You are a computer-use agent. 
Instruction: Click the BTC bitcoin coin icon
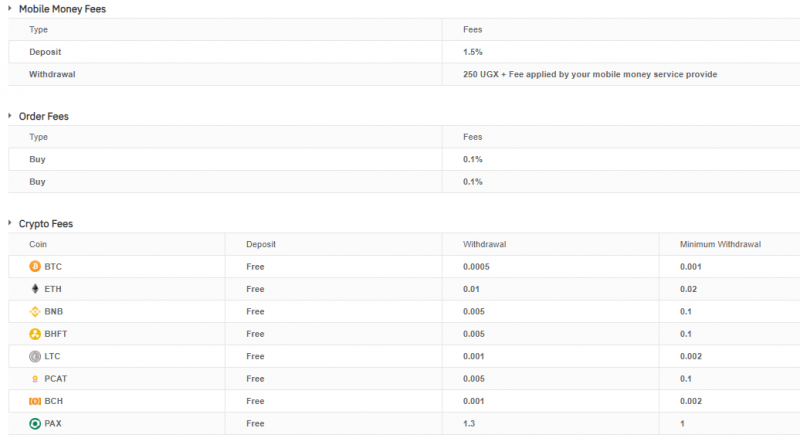point(35,266)
